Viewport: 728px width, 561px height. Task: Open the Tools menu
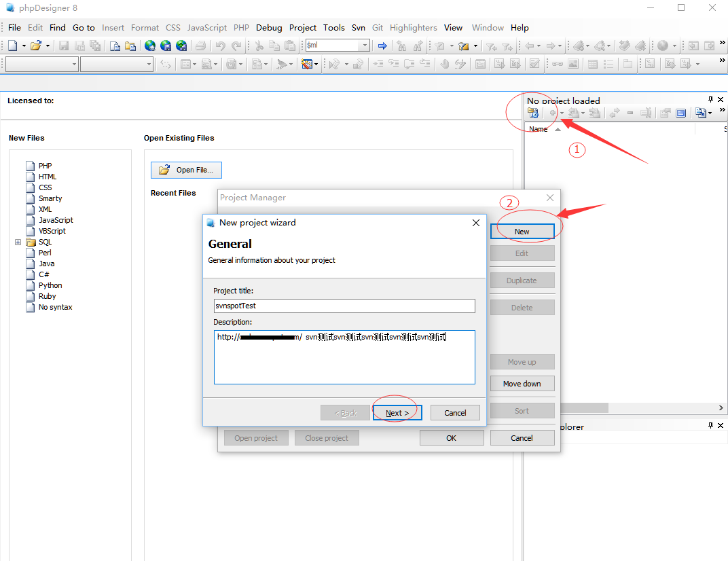pyautogui.click(x=334, y=27)
